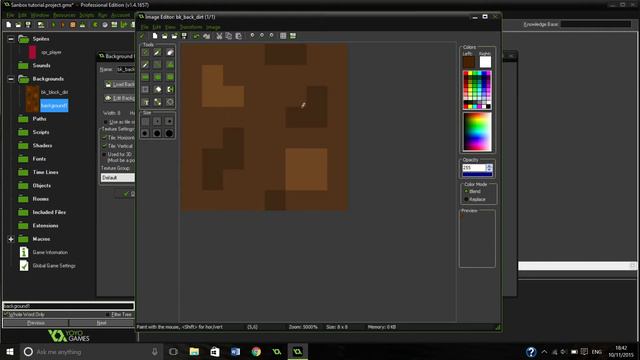
Task: Click the blue Opacity slider bar
Action: (x=477, y=175)
